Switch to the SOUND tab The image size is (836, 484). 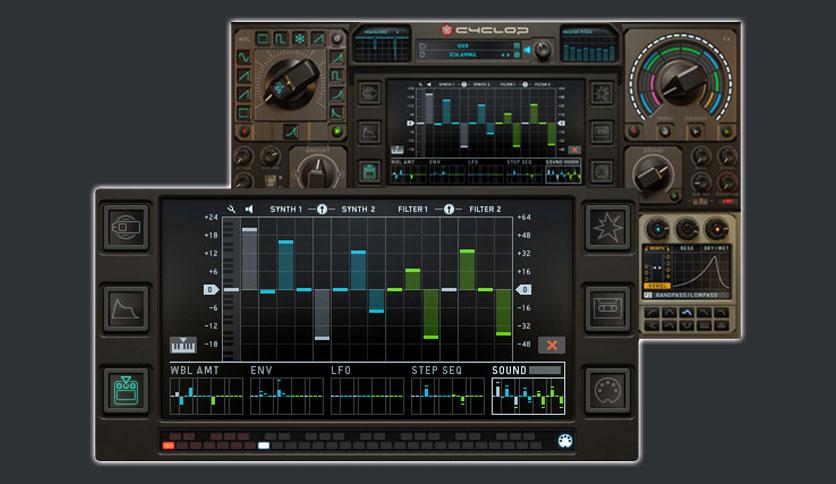coord(528,389)
